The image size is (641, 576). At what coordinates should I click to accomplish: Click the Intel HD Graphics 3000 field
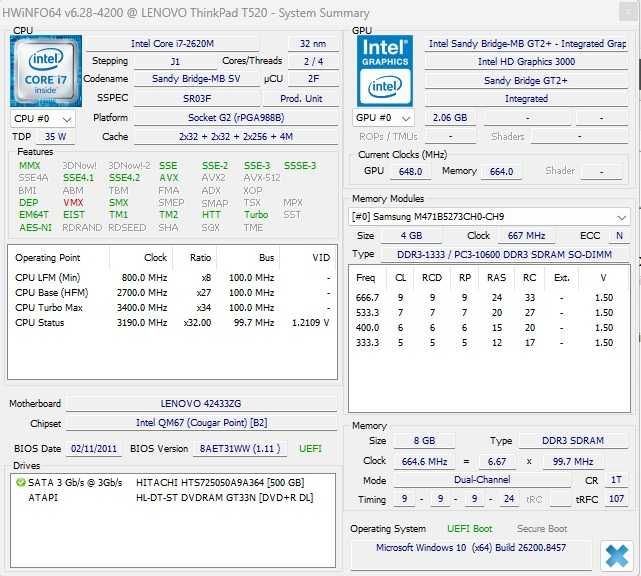526,61
